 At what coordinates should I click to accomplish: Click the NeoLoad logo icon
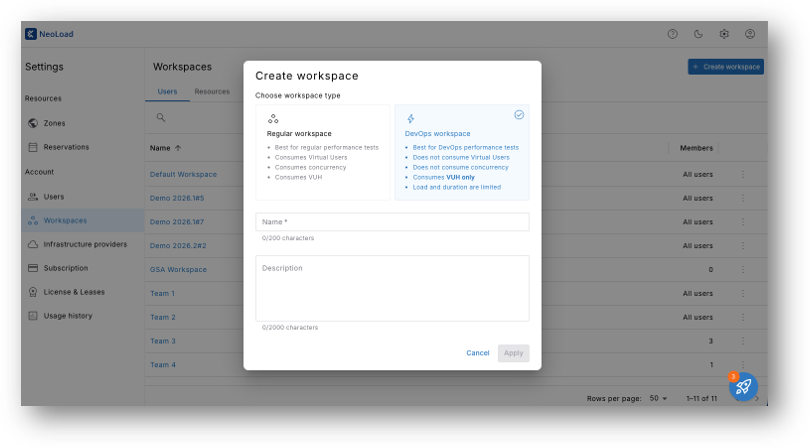(30, 34)
